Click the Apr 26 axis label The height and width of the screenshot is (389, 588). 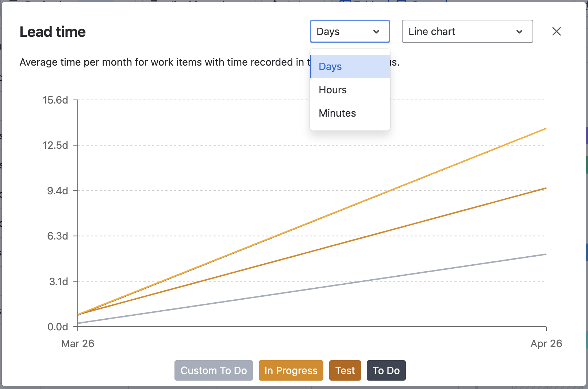[x=546, y=343]
